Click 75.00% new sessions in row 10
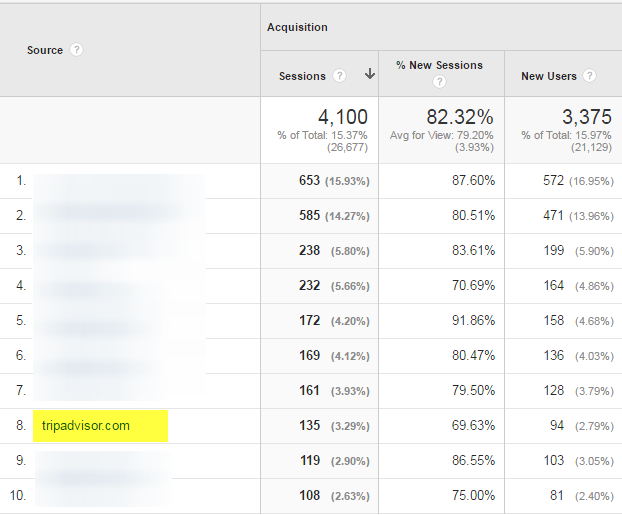The width and height of the screenshot is (622, 515). pyautogui.click(x=473, y=495)
